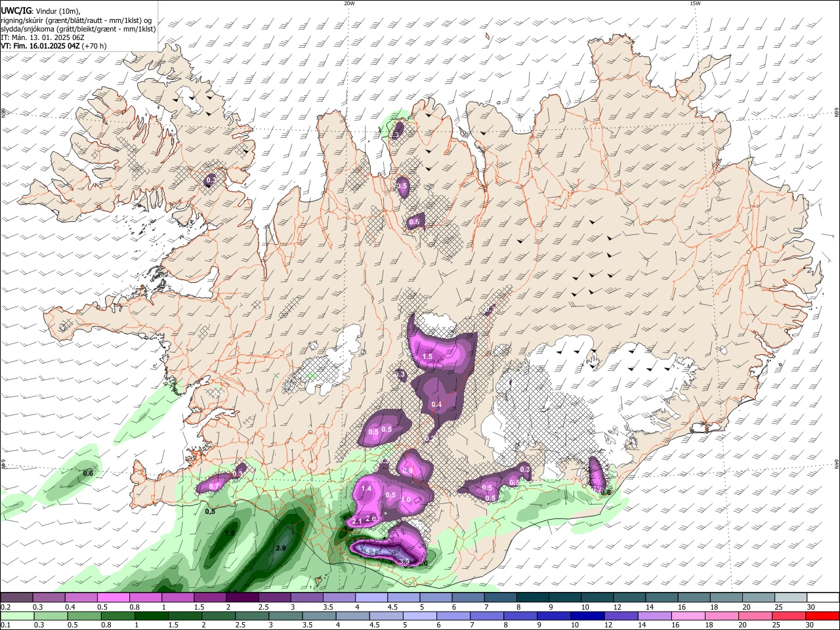Select the '0.9' snow value on the map
Viewport: 840px width, 630px height.
point(408,471)
